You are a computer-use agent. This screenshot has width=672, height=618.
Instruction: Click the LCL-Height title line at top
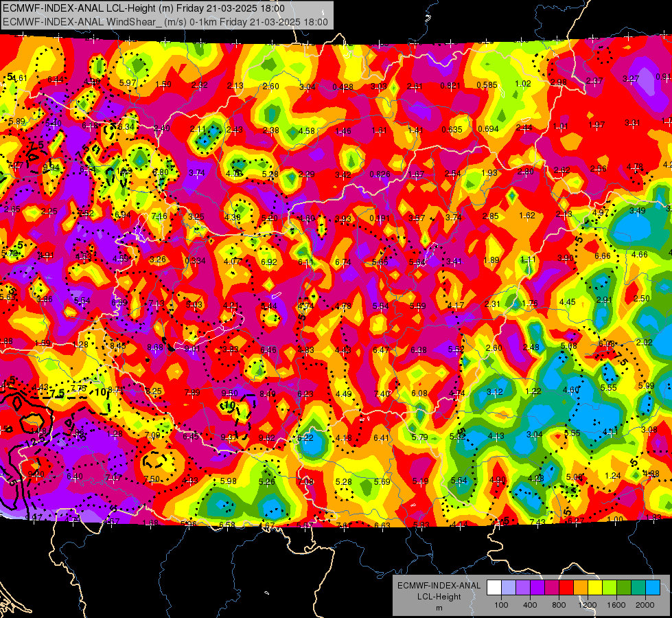(x=143, y=8)
